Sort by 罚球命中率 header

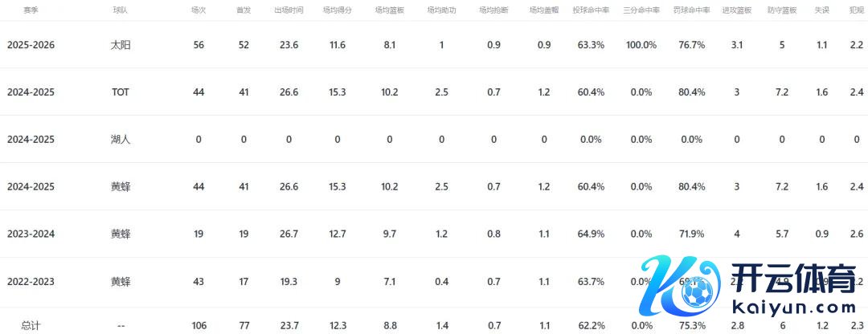click(x=692, y=11)
